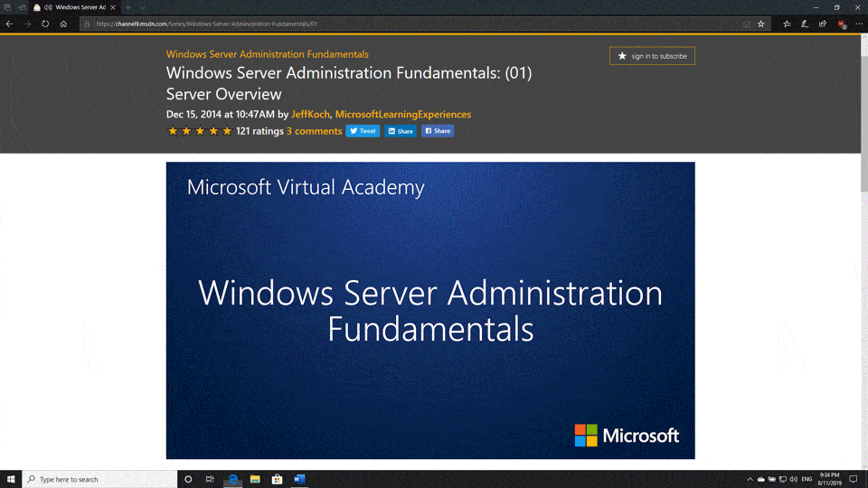Viewport: 868px width, 488px height.
Task: Share this page from the toolbar
Action: point(822,24)
